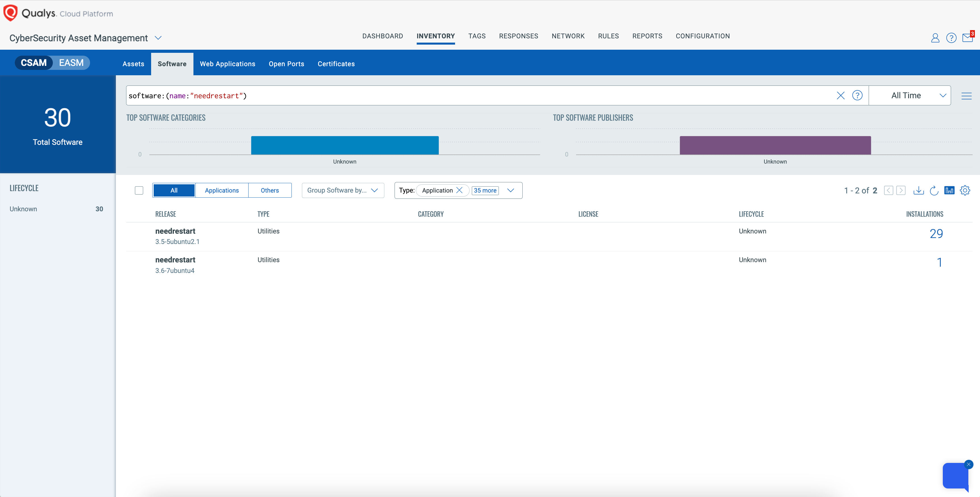
Task: Expand the All Time range dropdown
Action: [x=910, y=95]
